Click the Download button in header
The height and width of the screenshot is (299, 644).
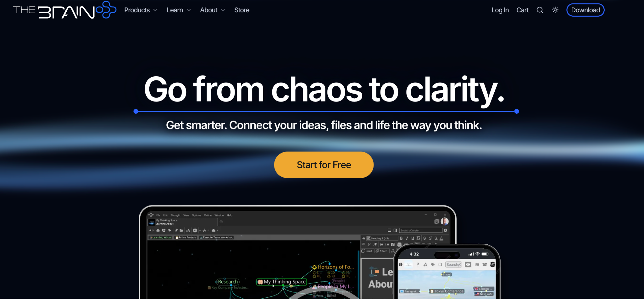pyautogui.click(x=585, y=10)
